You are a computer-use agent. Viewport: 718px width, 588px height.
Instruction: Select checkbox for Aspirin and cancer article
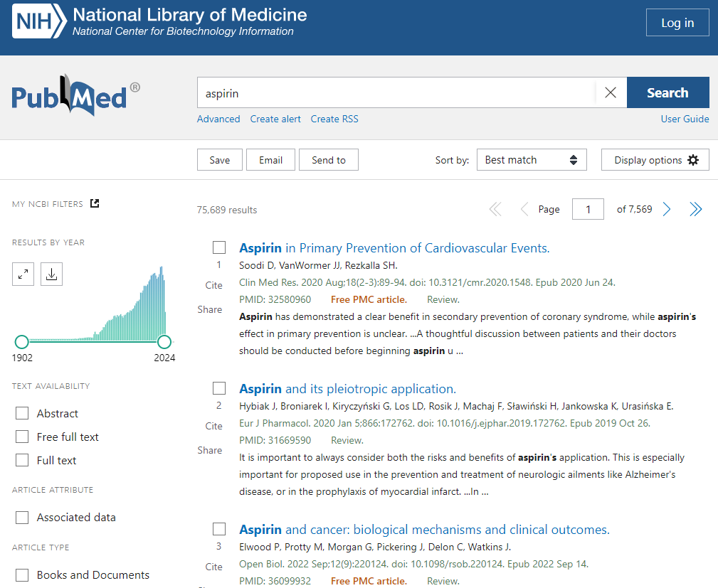coord(219,529)
